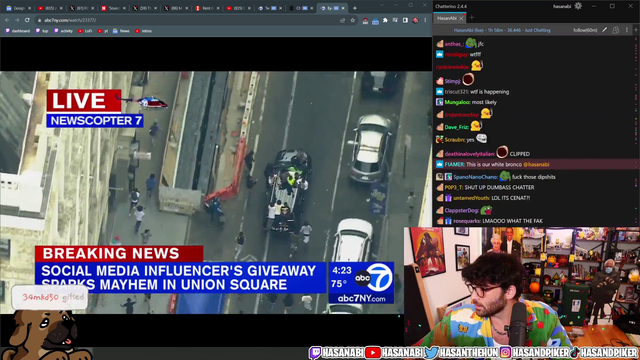Open the follow(60m) chat mode menu

click(x=585, y=30)
